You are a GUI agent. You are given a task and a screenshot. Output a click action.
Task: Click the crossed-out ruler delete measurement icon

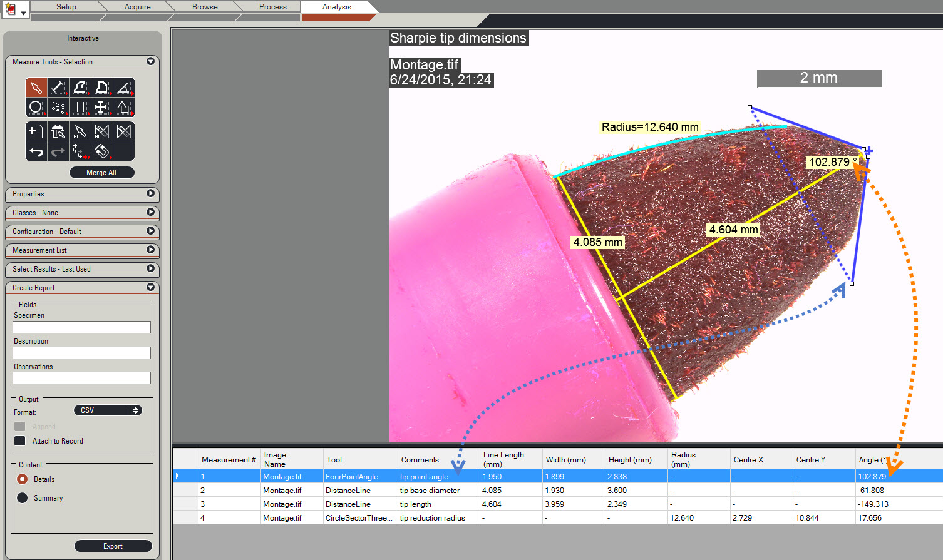124,131
